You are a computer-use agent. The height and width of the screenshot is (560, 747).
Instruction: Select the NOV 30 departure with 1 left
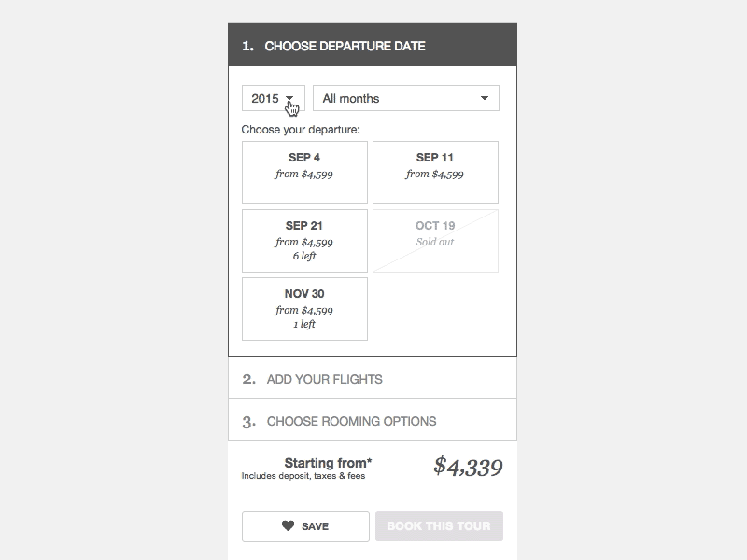click(304, 308)
